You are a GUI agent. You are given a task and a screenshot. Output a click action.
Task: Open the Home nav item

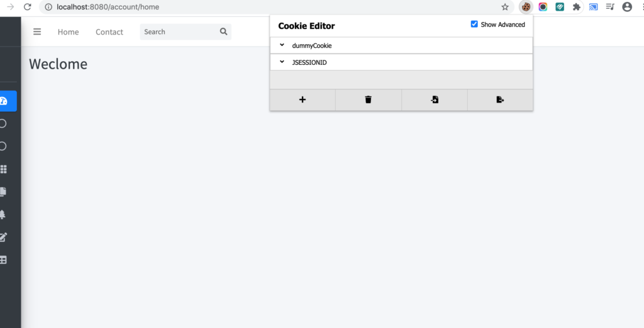point(68,32)
